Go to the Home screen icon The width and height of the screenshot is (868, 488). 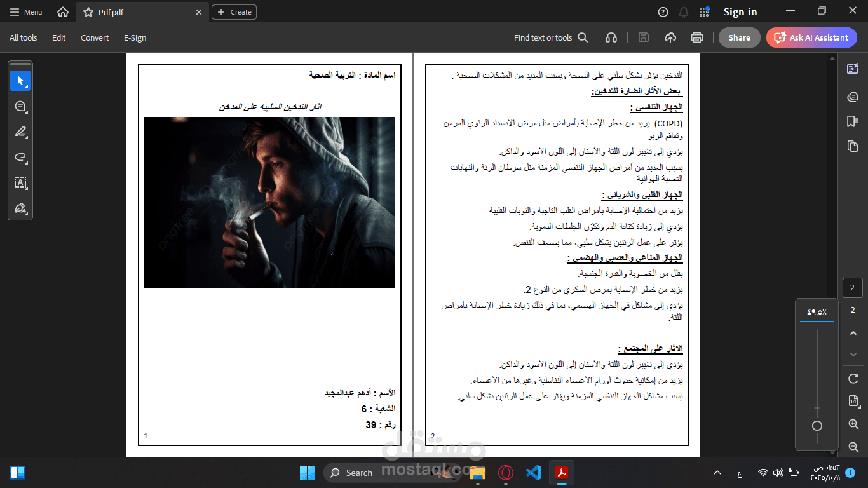pos(63,12)
